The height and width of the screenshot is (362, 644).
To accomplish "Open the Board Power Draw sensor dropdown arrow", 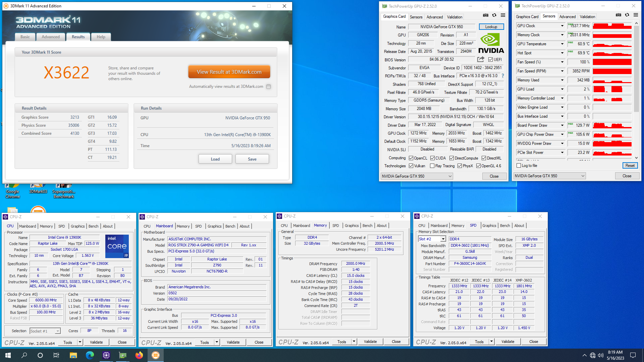I will 562,125.
